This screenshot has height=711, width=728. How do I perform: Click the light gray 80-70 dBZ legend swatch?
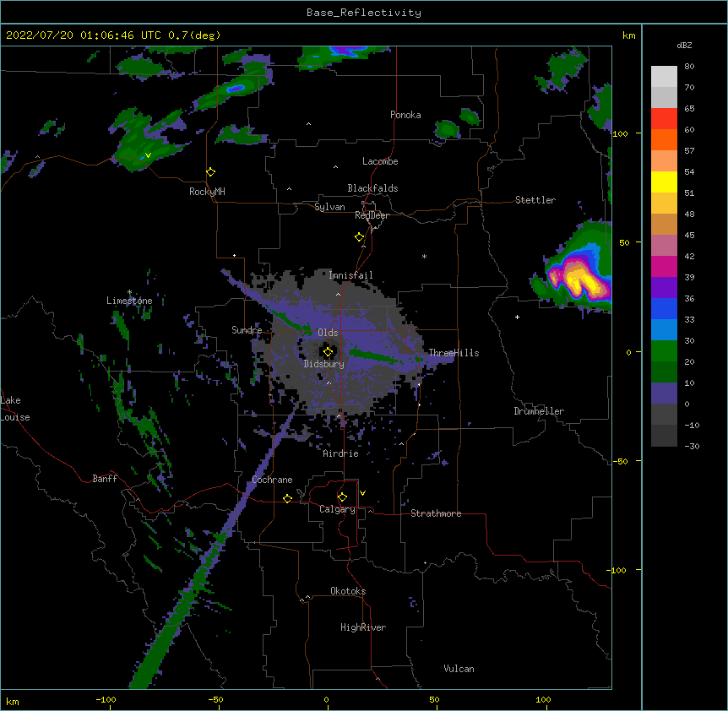coord(664,77)
